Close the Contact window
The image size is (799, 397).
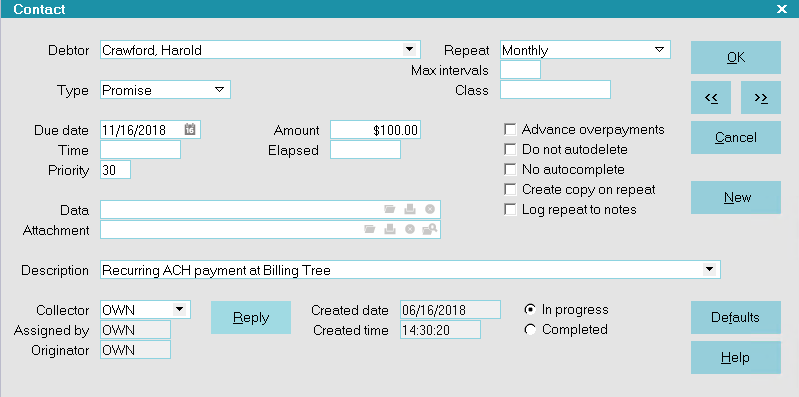click(782, 9)
